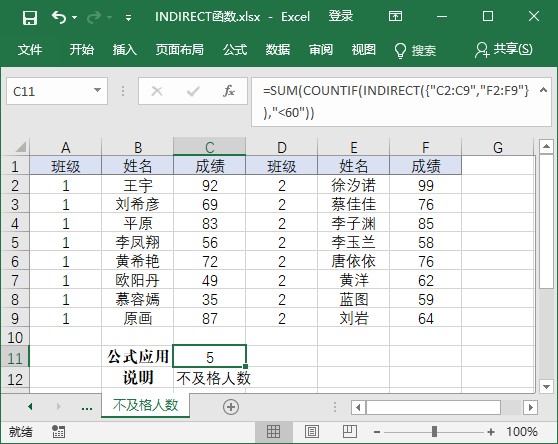The width and height of the screenshot is (558, 444).
Task: Click the zoom slider handle
Action: [x=434, y=432]
